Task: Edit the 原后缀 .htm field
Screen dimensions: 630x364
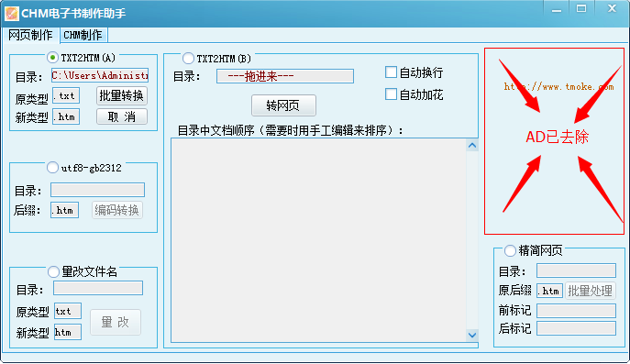Action: [x=549, y=291]
